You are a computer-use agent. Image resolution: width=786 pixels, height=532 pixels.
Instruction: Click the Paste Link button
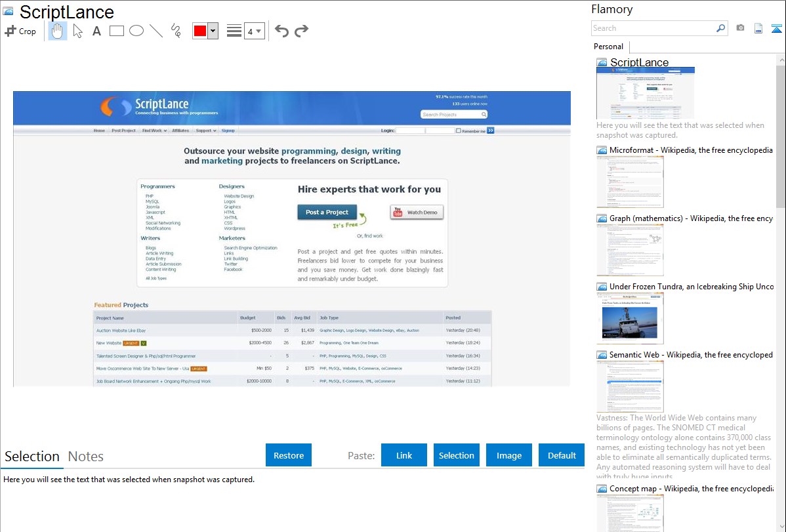(404, 455)
